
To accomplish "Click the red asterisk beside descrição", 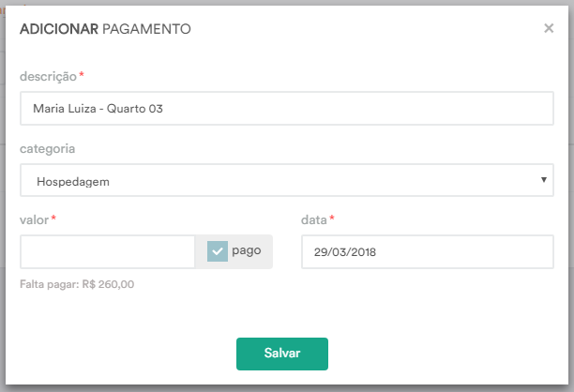I will pyautogui.click(x=82, y=75).
